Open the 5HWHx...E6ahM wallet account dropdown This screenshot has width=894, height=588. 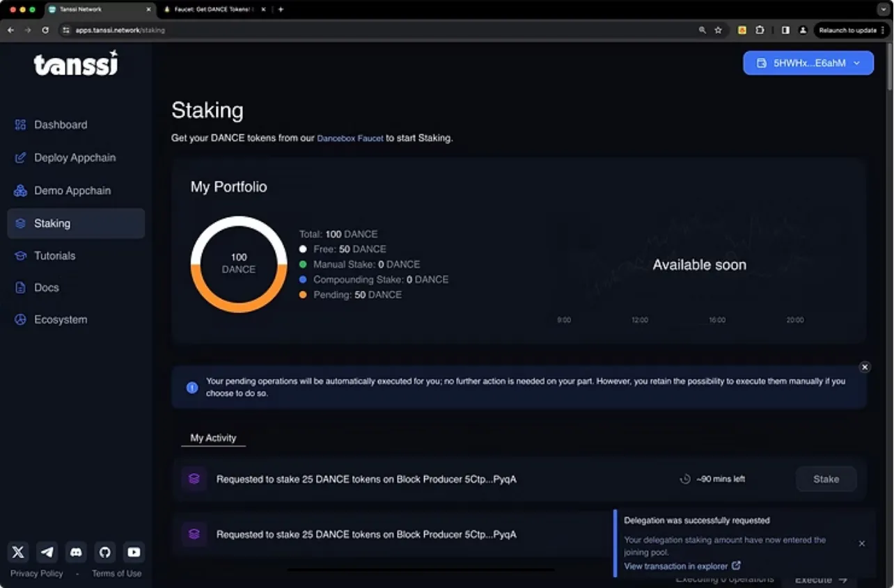tap(808, 63)
